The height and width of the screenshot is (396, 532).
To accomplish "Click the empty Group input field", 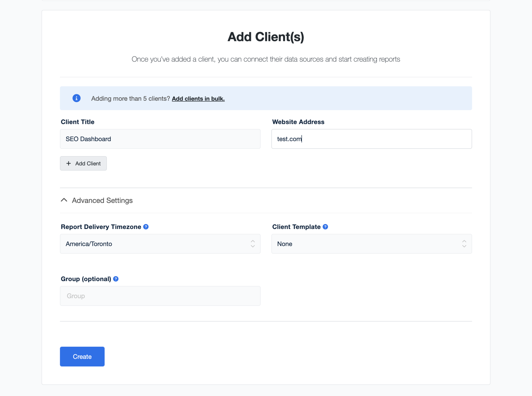I will [160, 296].
